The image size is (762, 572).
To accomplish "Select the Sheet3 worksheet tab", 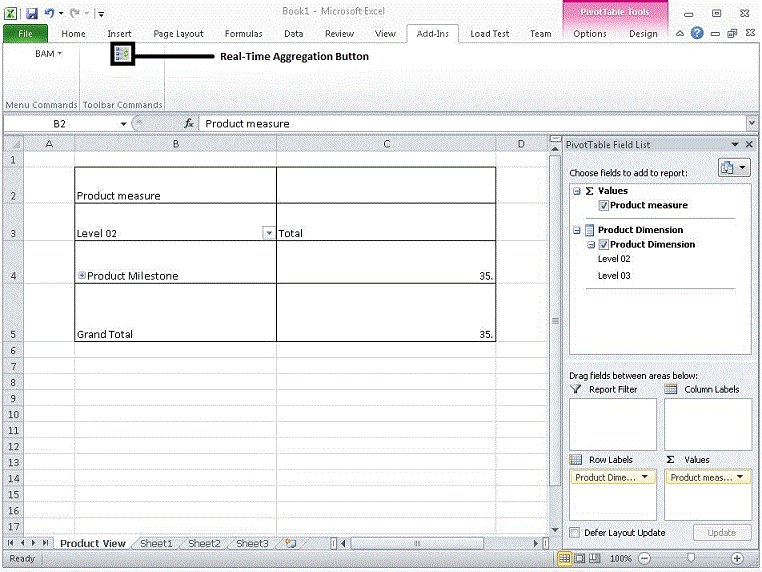I will 252,543.
